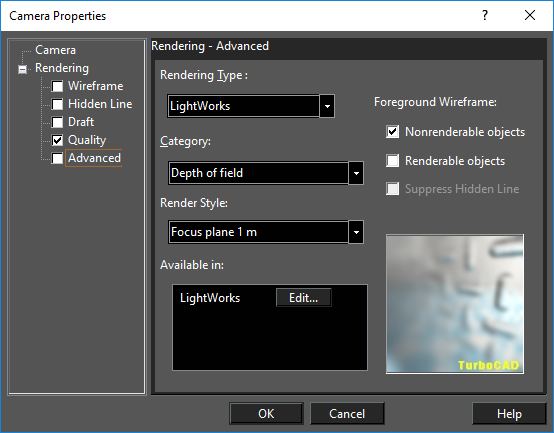Click the LightWorks rendering type field
The width and height of the screenshot is (554, 433).
click(x=243, y=106)
